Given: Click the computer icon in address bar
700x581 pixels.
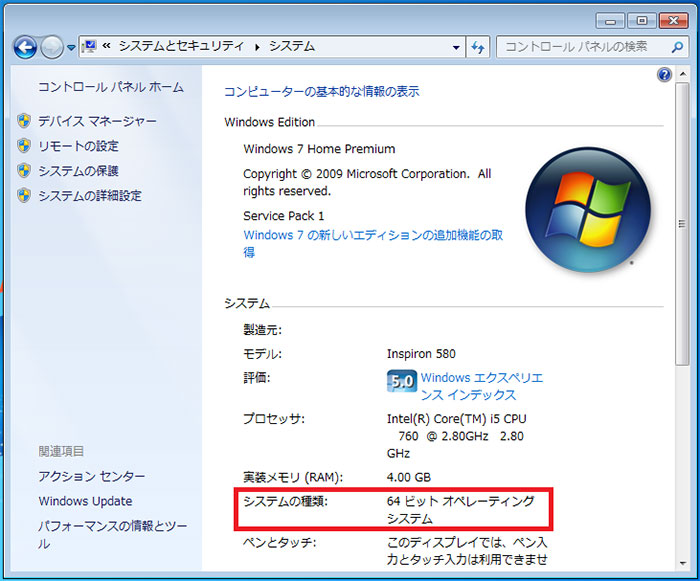Looking at the screenshot, I should pyautogui.click(x=90, y=46).
